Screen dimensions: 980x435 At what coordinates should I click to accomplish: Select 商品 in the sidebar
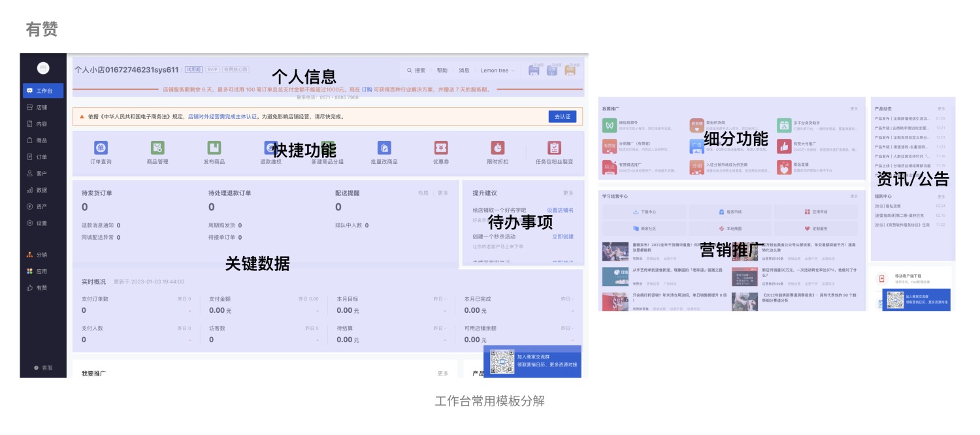tap(37, 140)
